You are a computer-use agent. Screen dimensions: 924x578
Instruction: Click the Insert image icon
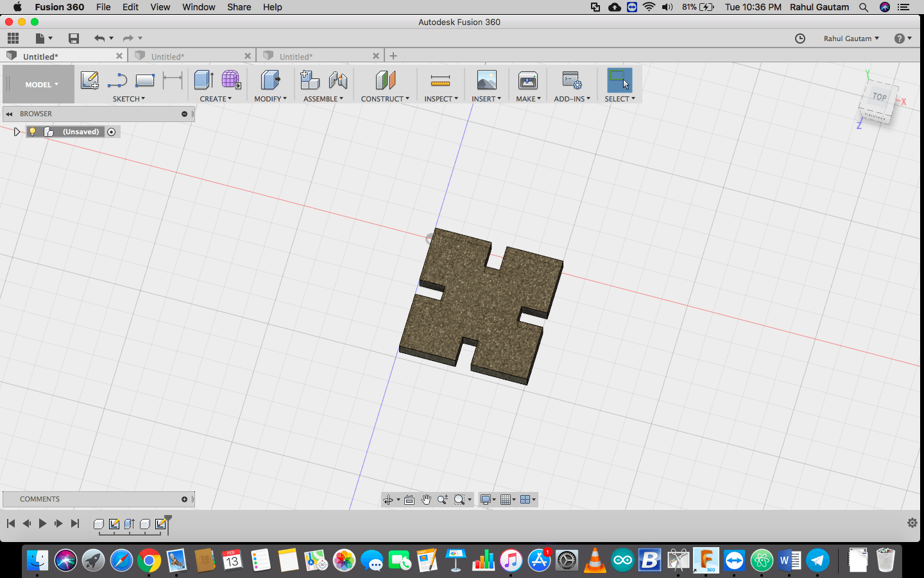[486, 80]
